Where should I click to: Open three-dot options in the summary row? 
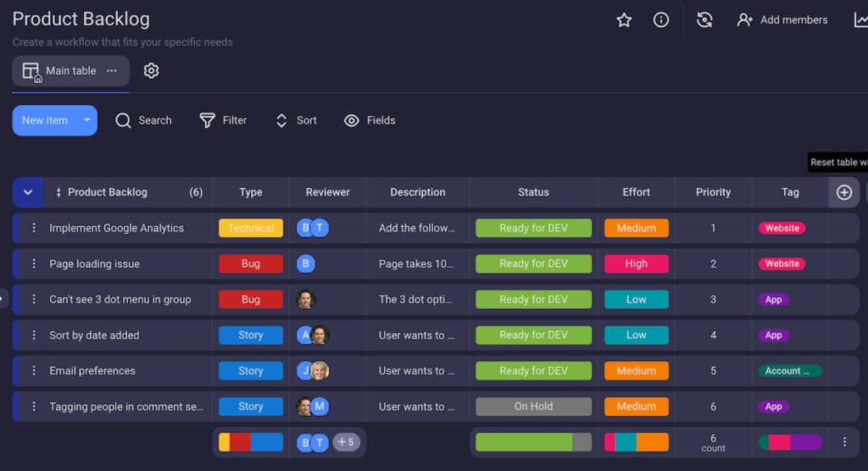(844, 442)
